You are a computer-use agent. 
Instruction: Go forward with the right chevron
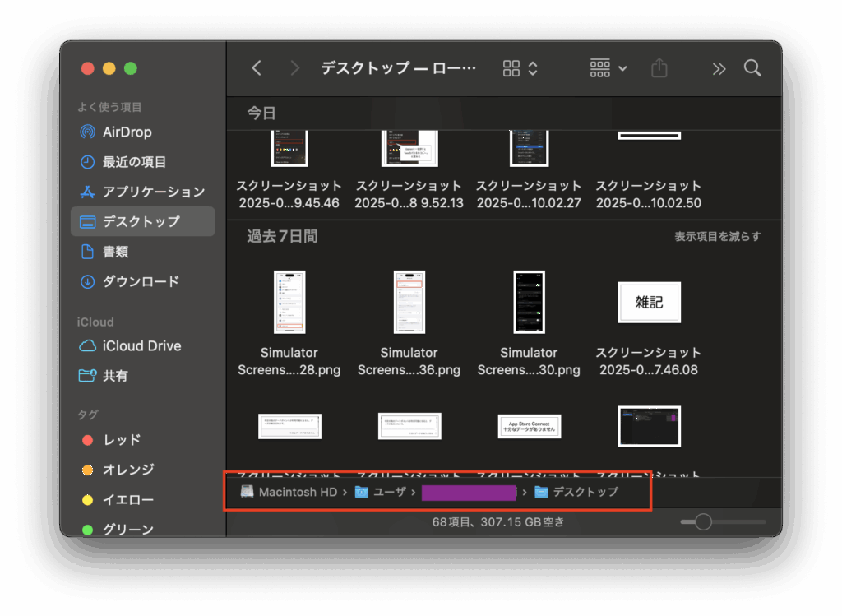[294, 68]
